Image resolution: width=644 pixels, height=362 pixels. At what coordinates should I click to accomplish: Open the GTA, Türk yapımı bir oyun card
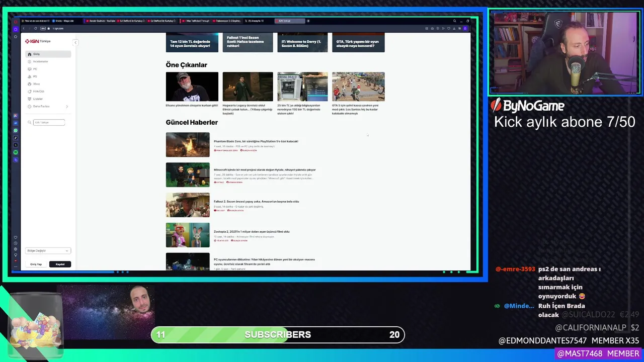(x=358, y=43)
